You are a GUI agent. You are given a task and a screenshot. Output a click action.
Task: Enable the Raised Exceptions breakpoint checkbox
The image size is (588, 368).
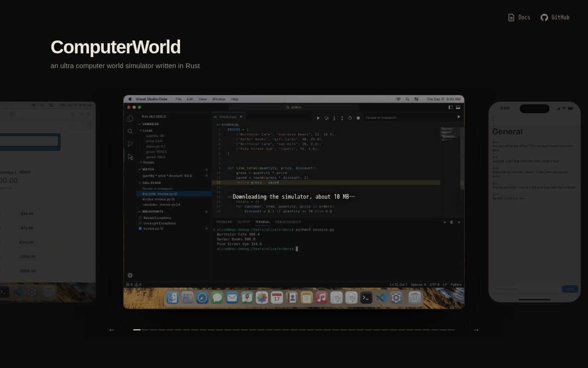pos(141,218)
